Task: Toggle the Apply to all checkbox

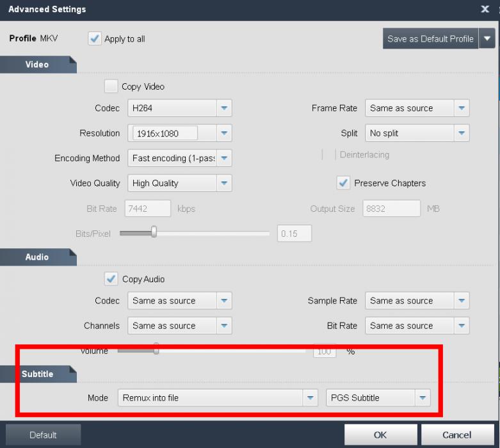Action: tap(95, 38)
